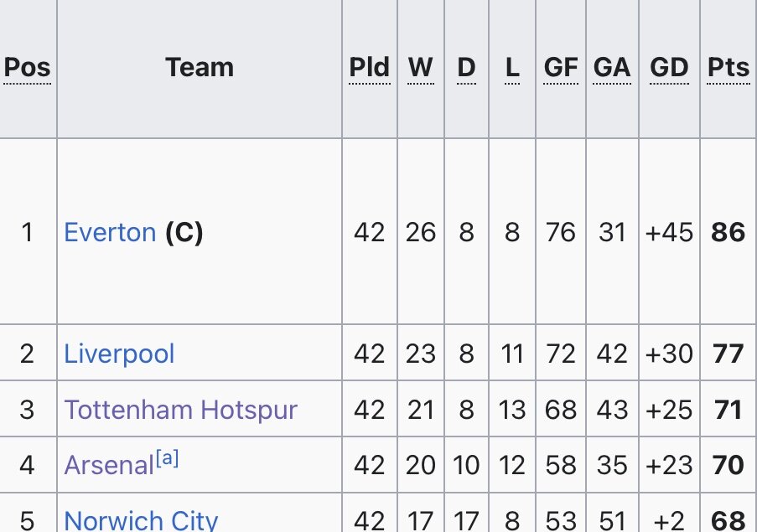
Task: Click the D column header abbreviation
Action: (x=466, y=67)
